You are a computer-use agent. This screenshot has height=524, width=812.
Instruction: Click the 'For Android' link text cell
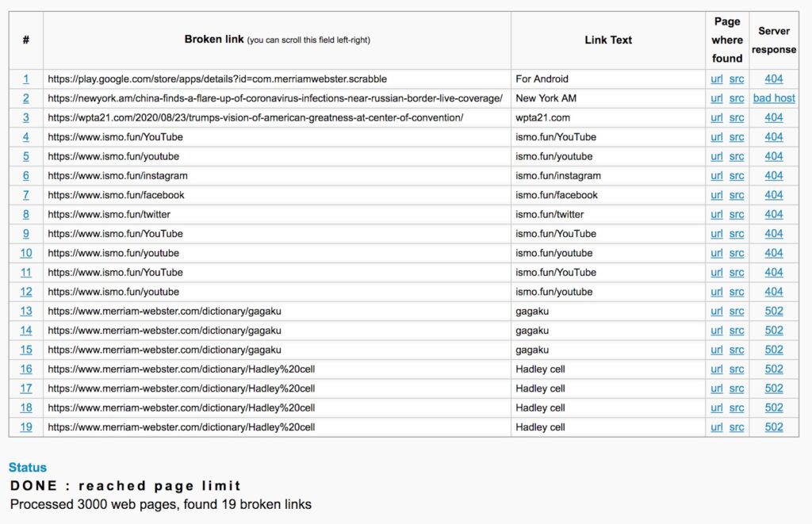[x=608, y=78]
